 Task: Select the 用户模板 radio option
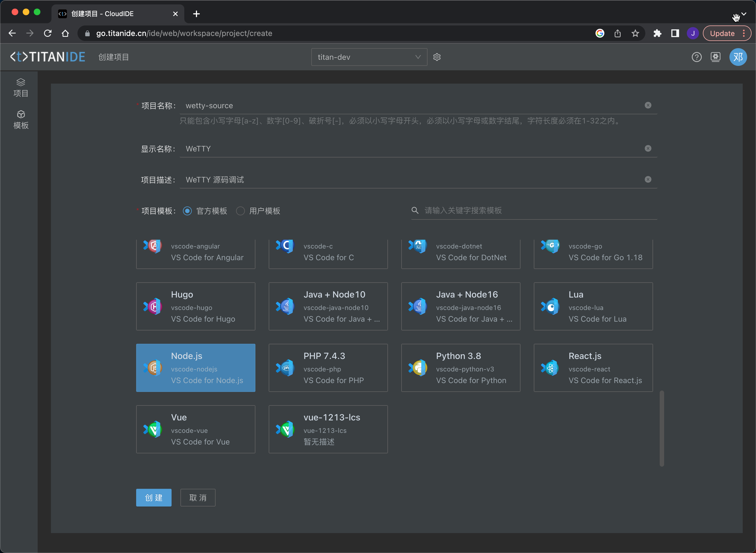click(240, 211)
